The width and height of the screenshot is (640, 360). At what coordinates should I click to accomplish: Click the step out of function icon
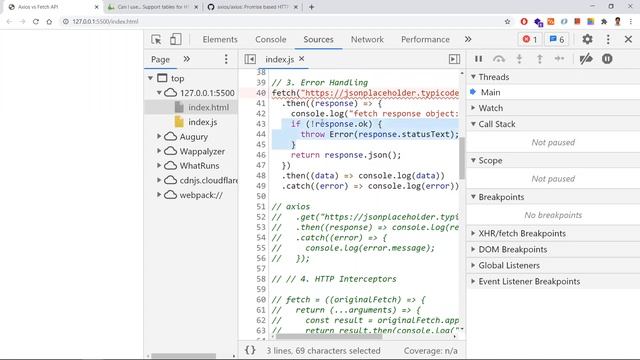540,59
